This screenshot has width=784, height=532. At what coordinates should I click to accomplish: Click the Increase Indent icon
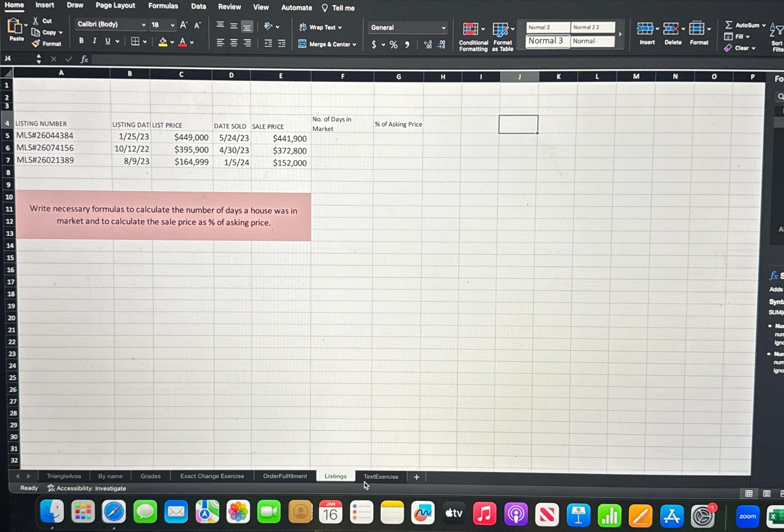tap(282, 43)
